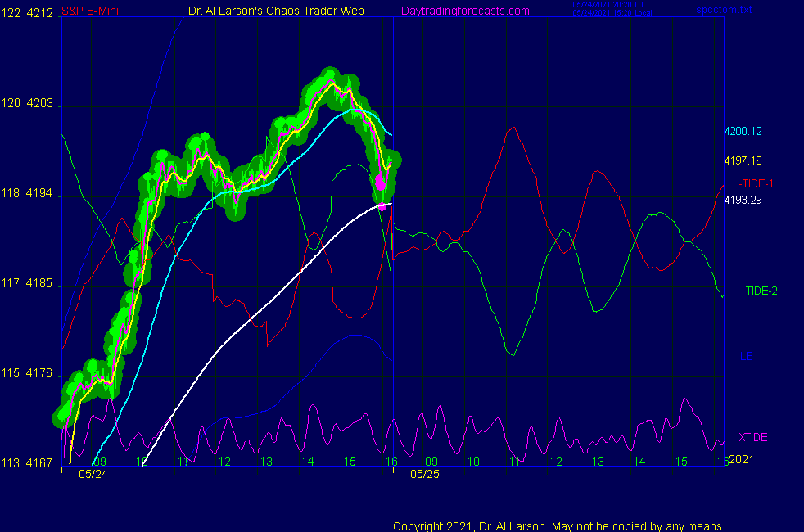Click the red "-TIDE-1" legend label
The width and height of the screenshot is (804, 532).
(756, 183)
